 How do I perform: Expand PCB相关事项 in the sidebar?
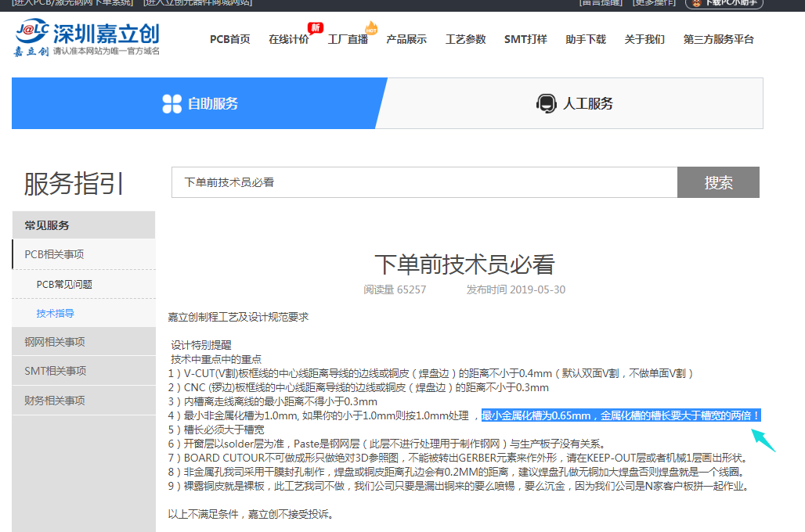point(54,254)
